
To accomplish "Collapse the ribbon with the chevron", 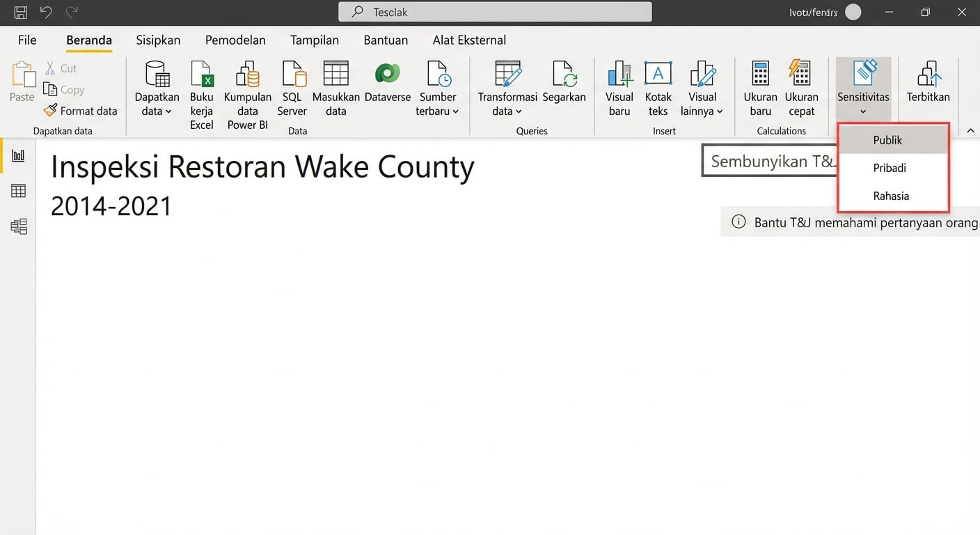I will (x=971, y=130).
